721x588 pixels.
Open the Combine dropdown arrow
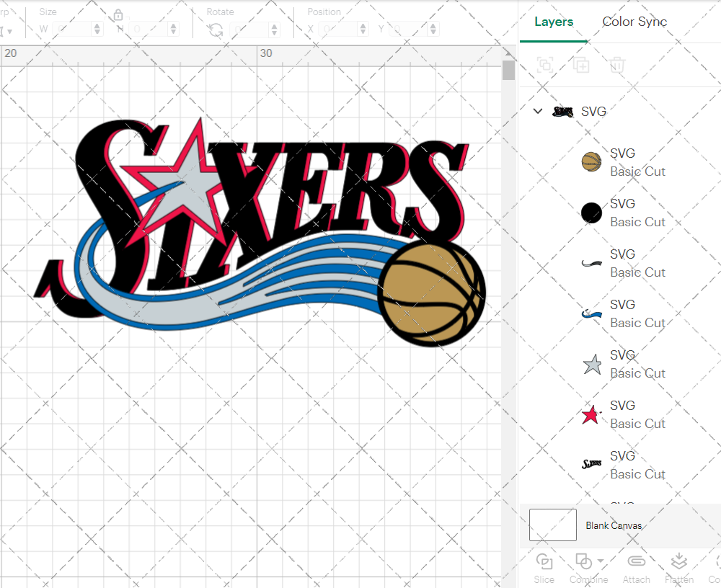(601, 561)
